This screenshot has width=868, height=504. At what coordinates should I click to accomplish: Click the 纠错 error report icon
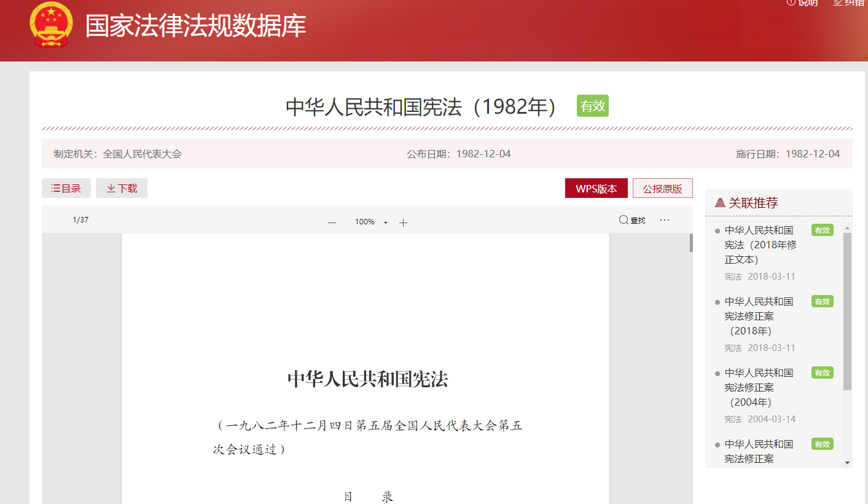tap(838, 2)
